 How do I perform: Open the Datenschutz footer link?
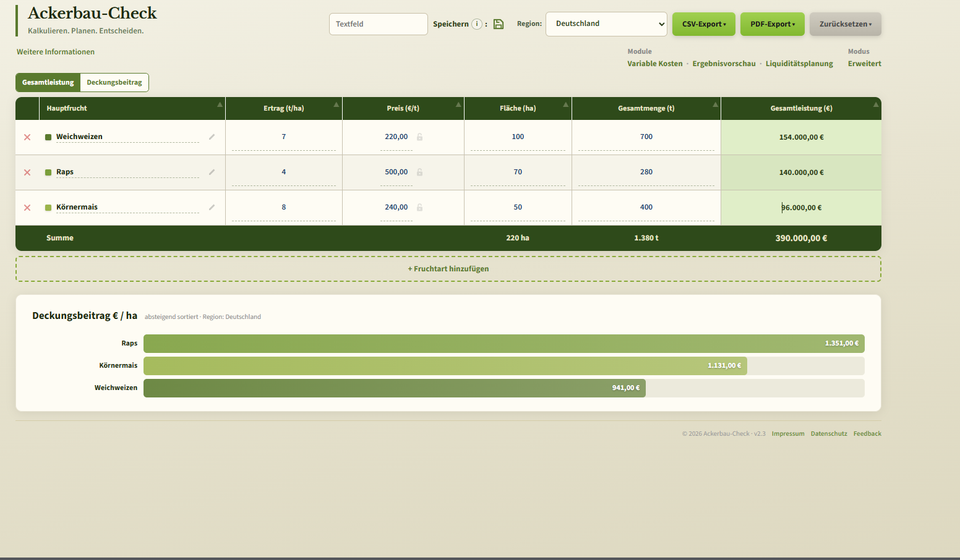tap(829, 434)
